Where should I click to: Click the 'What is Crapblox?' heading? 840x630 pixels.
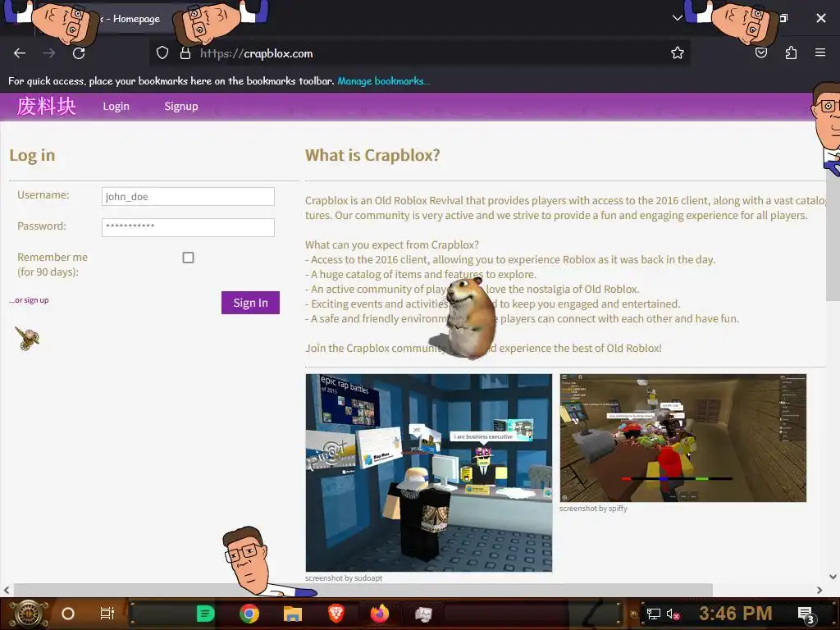pos(372,155)
